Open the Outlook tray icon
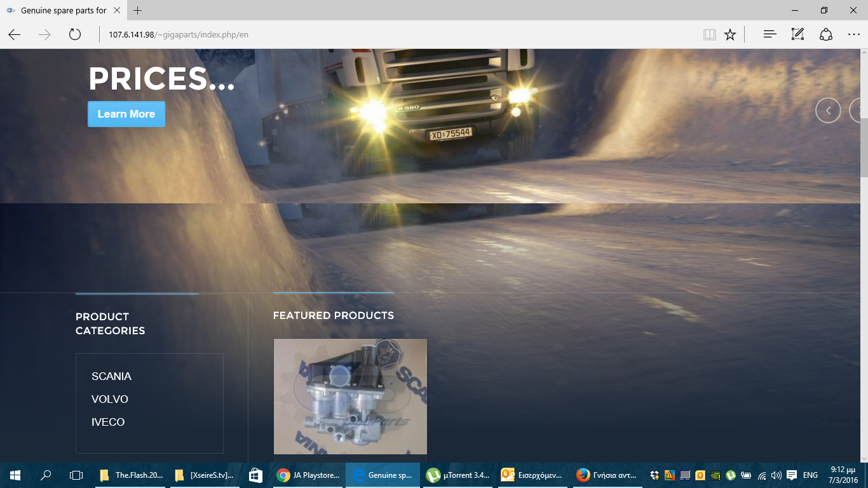Screen dimensions: 868x488 click(700, 475)
